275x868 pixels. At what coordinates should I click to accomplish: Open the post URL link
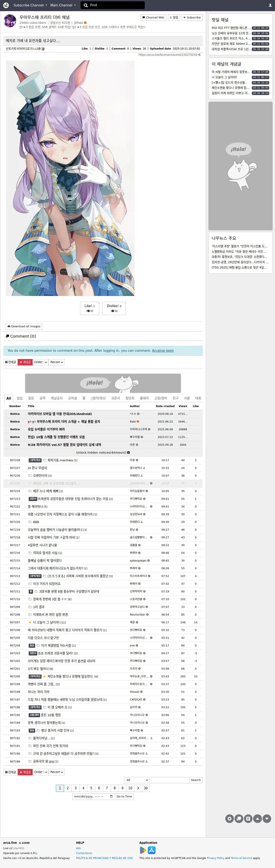(x=168, y=55)
